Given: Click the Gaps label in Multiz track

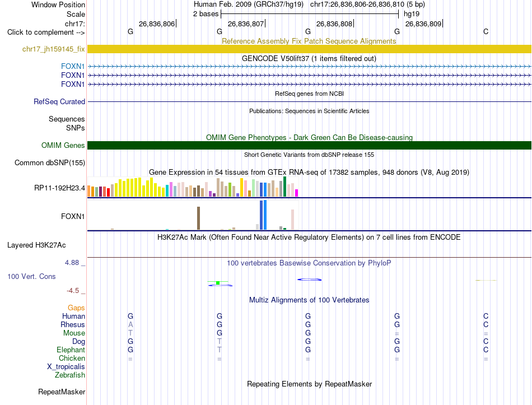Looking at the screenshot, I should (x=76, y=308).
